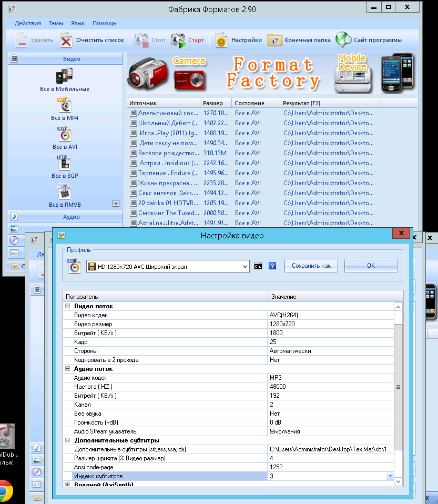
Task: Expand the Аудио section header
Action: (x=65, y=217)
